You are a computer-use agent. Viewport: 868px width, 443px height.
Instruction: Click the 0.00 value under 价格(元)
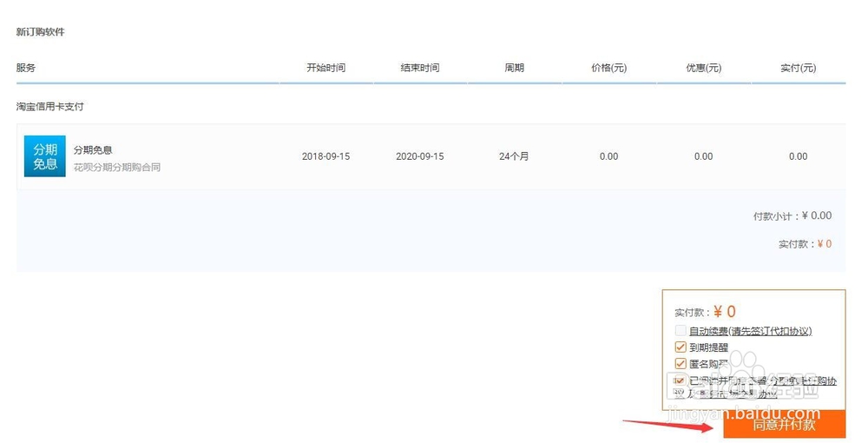click(609, 156)
